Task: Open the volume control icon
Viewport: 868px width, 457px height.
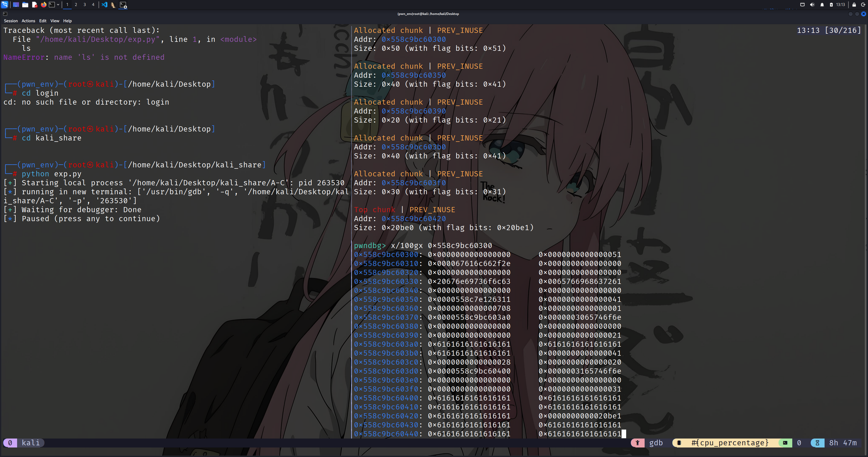Action: pyautogui.click(x=812, y=5)
